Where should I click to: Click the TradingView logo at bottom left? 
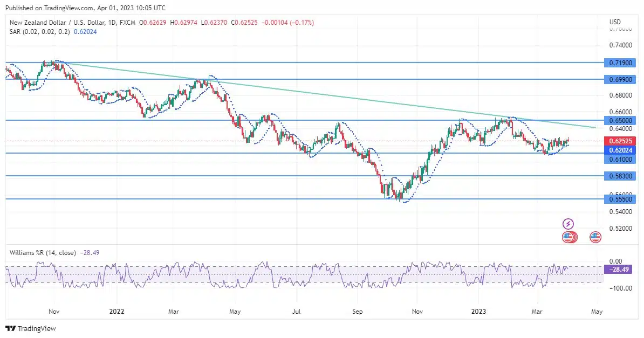31,328
